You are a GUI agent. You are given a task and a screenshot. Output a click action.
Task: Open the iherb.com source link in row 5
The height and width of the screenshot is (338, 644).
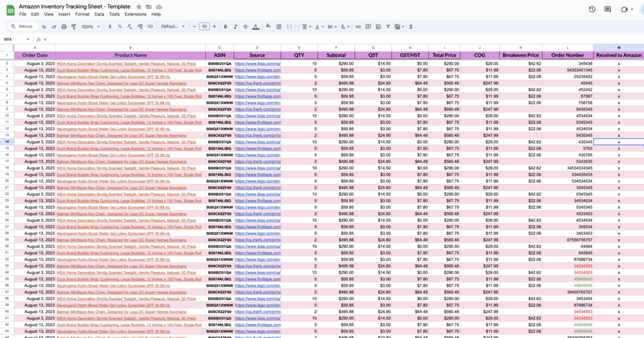(258, 83)
